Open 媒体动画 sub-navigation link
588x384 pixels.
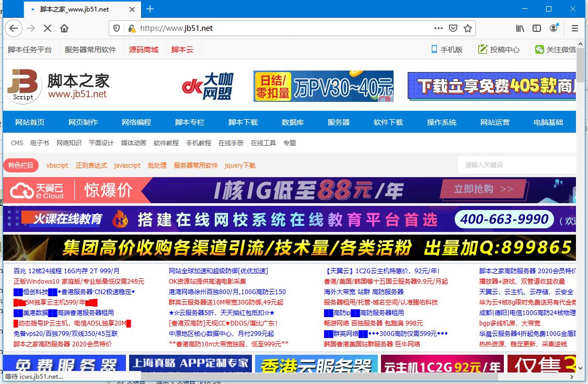click(x=133, y=143)
